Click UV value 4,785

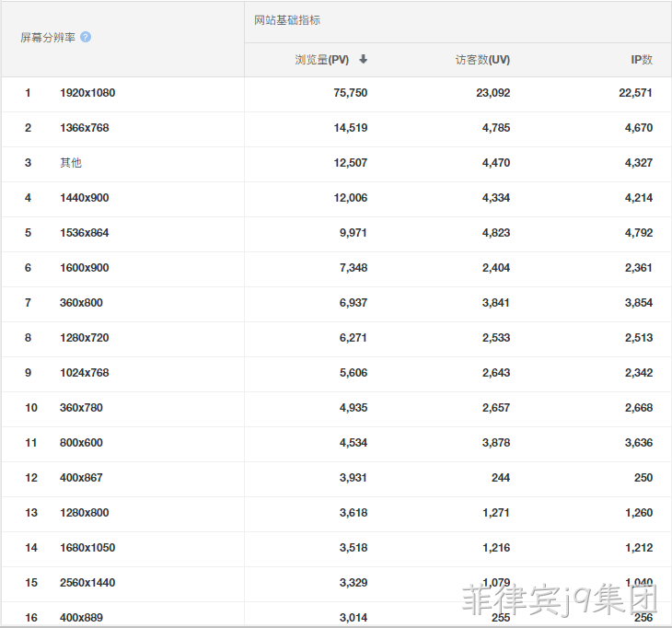click(496, 128)
